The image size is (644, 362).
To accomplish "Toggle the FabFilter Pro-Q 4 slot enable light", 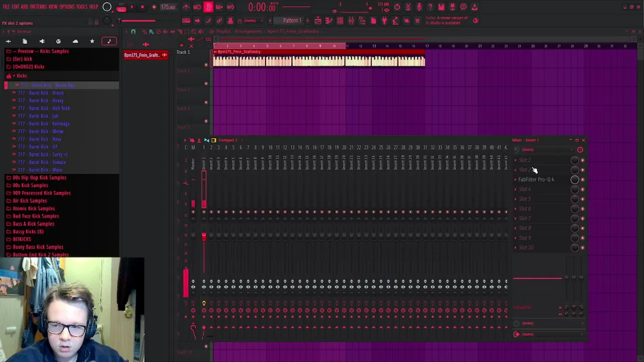I will 583,179.
